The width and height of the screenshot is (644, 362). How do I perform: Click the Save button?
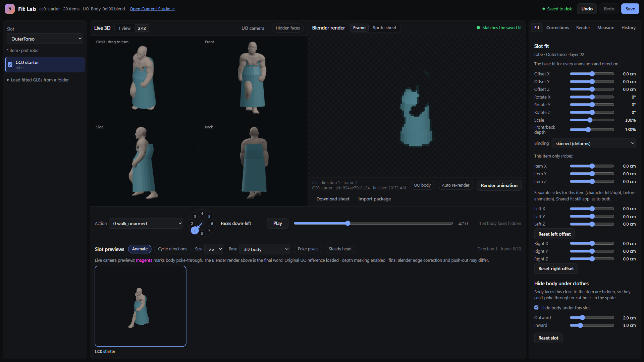(630, 9)
